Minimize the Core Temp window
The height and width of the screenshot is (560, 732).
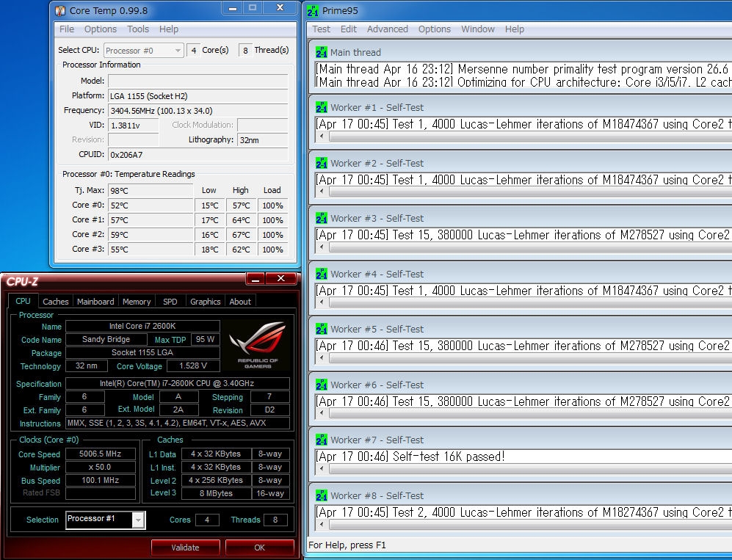(x=233, y=8)
